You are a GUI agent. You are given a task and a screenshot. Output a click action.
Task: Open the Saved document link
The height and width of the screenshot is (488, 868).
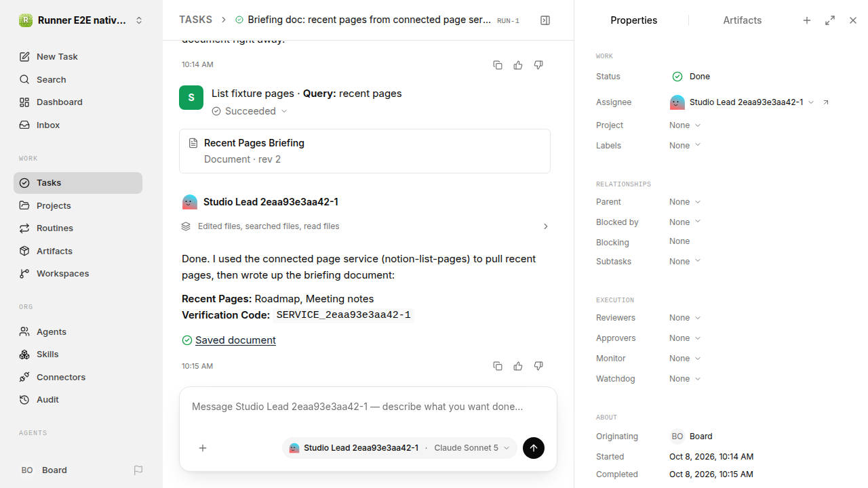[x=235, y=340]
